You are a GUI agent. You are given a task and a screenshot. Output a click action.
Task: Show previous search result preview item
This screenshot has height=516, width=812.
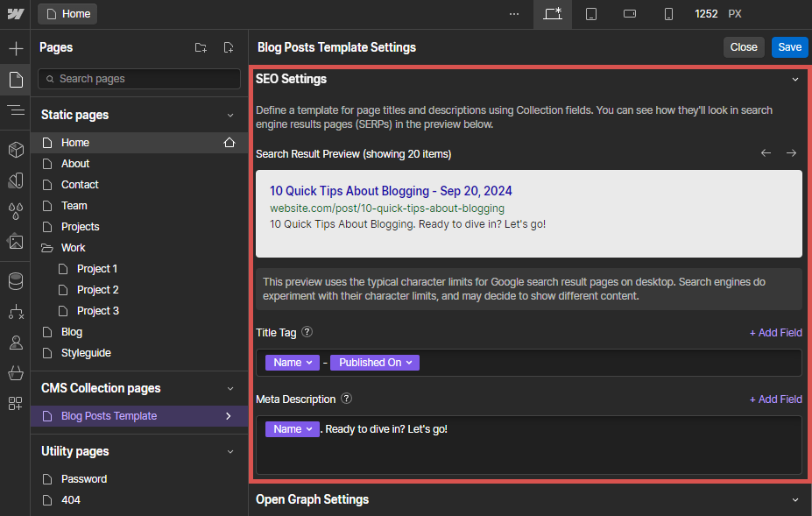[766, 152]
